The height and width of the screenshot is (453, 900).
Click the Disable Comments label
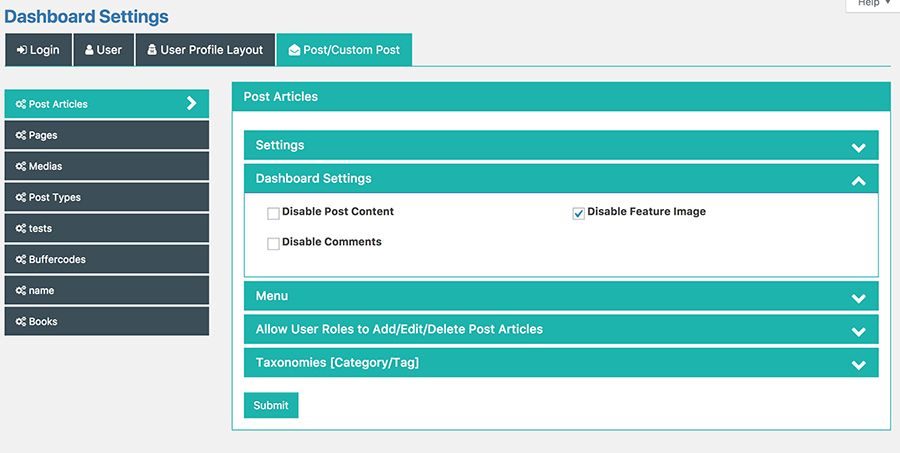[332, 242]
